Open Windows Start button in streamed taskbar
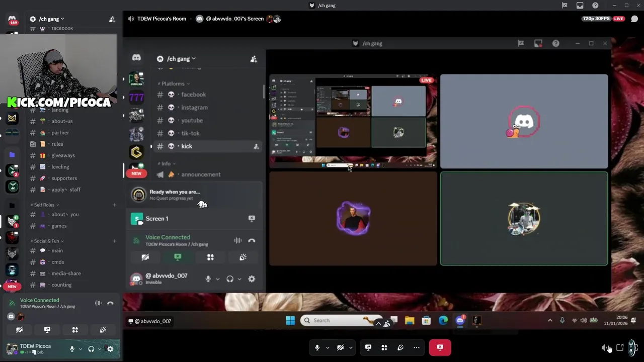644x362 pixels. tap(290, 321)
